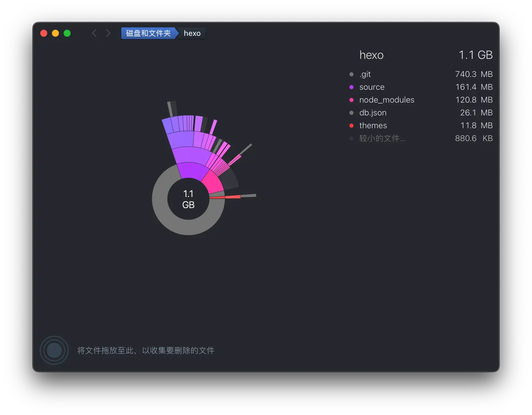Select the red themes chart slice
The image size is (532, 415).
(232, 197)
